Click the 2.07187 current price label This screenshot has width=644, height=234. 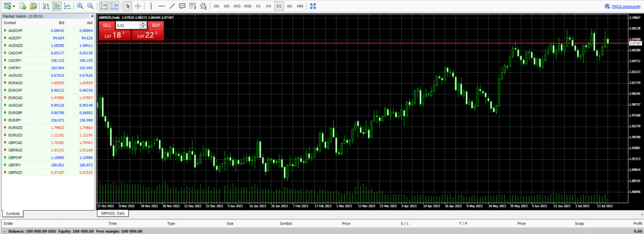pyautogui.click(x=635, y=43)
